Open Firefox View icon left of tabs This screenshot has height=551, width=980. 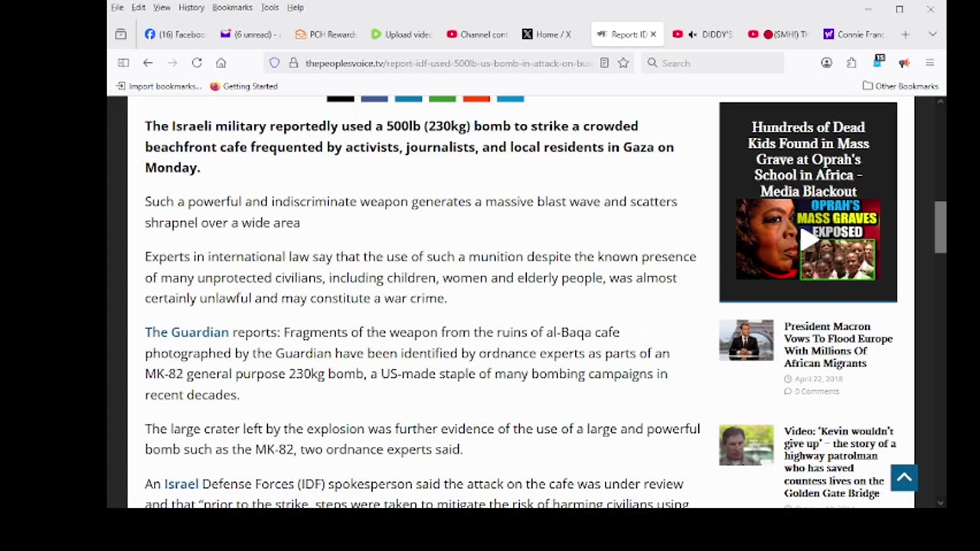[121, 34]
